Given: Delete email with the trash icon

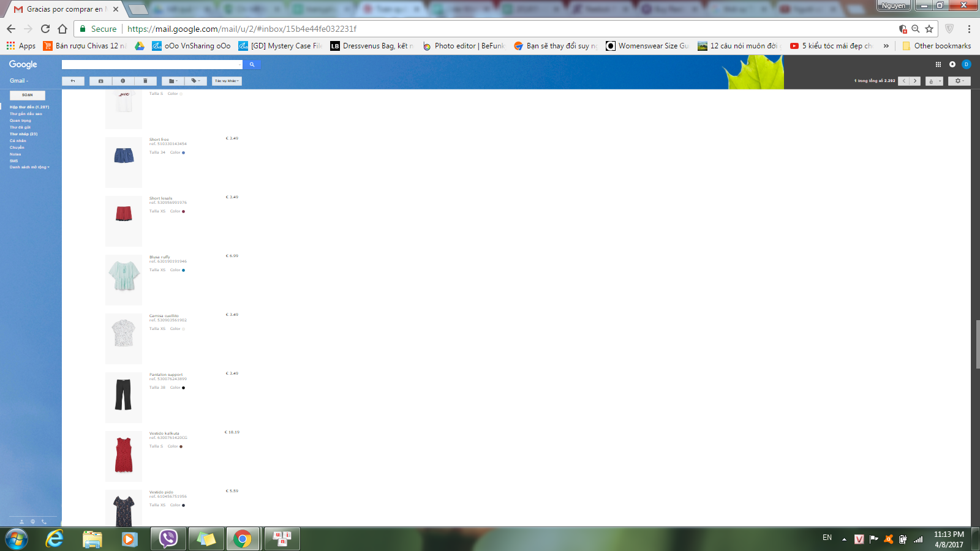Looking at the screenshot, I should (x=145, y=81).
